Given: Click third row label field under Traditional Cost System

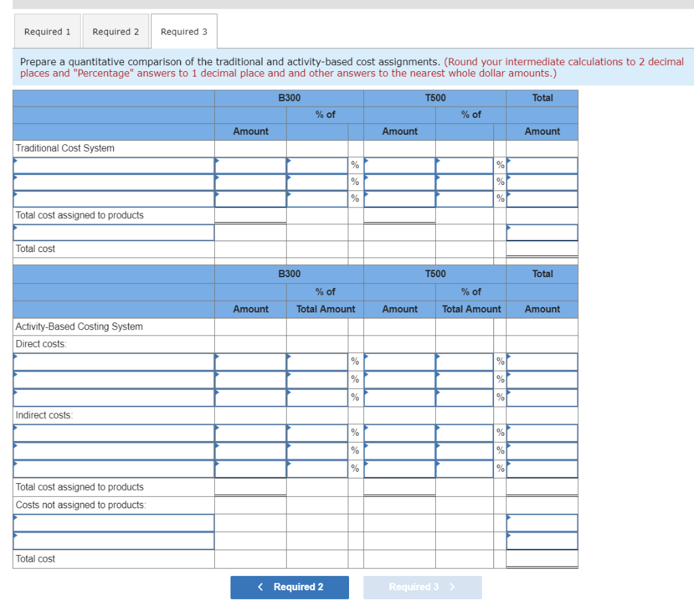Looking at the screenshot, I should coord(113,198).
